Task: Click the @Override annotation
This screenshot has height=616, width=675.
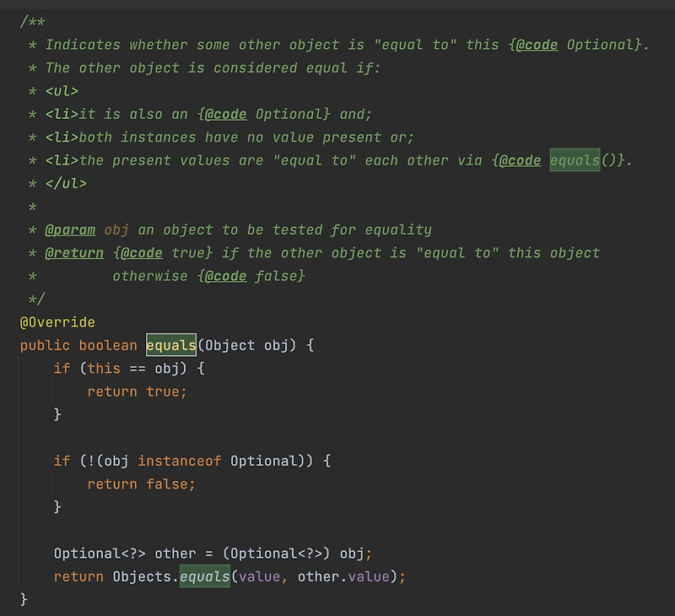Action: tap(57, 322)
